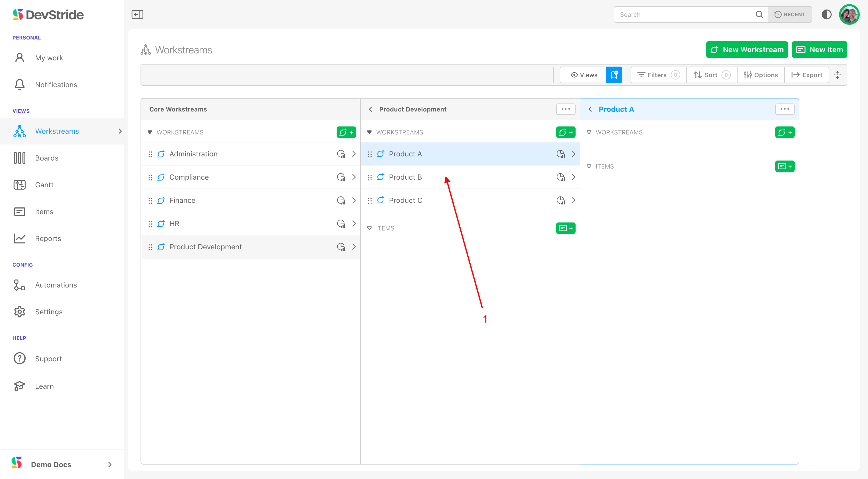
Task: Expand the HR workstream chevron
Action: click(354, 223)
